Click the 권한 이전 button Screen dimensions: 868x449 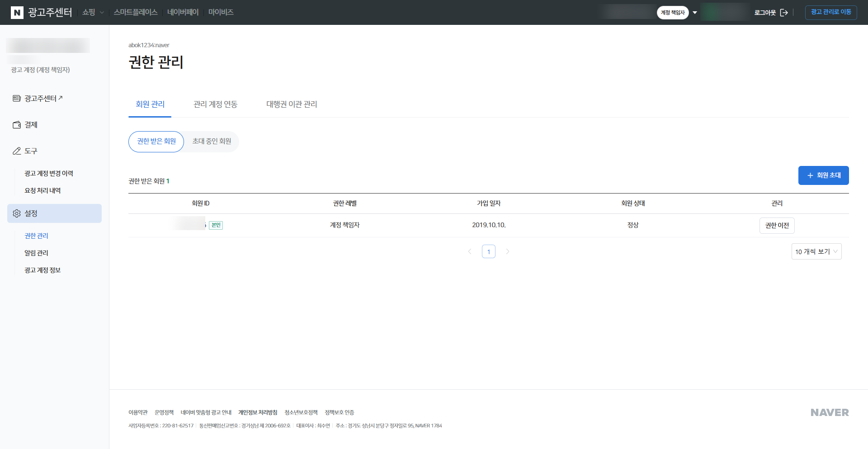(x=777, y=225)
